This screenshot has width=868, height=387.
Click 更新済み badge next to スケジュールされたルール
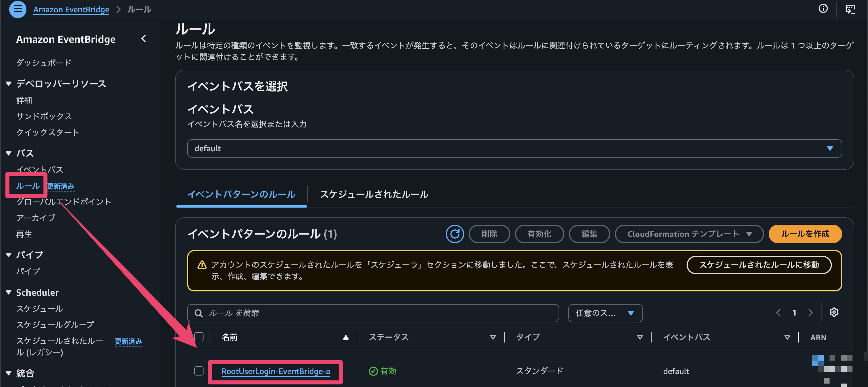pyautogui.click(x=128, y=341)
